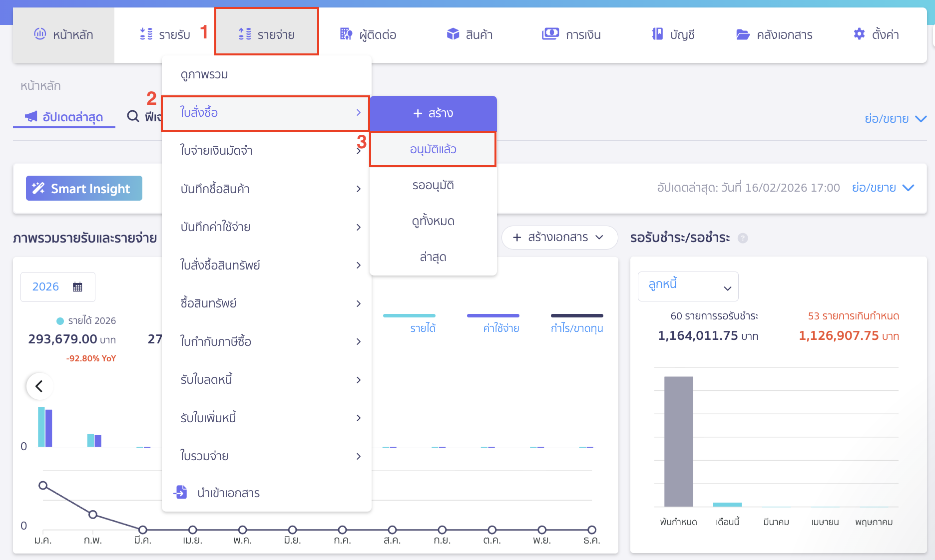The width and height of the screenshot is (935, 560).
Task: Expand the สร้างเอกสาร dropdown button
Action: click(x=559, y=238)
